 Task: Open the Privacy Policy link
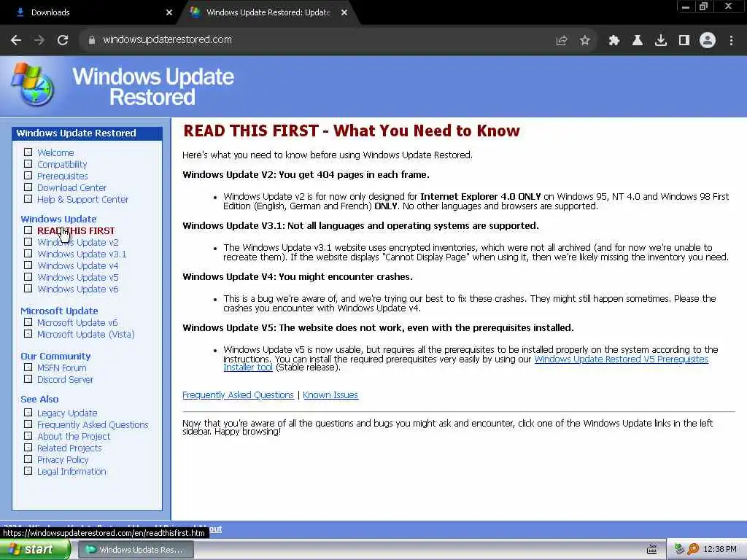click(63, 459)
